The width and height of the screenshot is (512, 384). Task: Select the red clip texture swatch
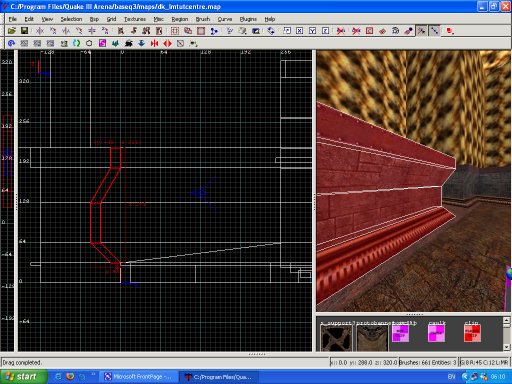472,334
